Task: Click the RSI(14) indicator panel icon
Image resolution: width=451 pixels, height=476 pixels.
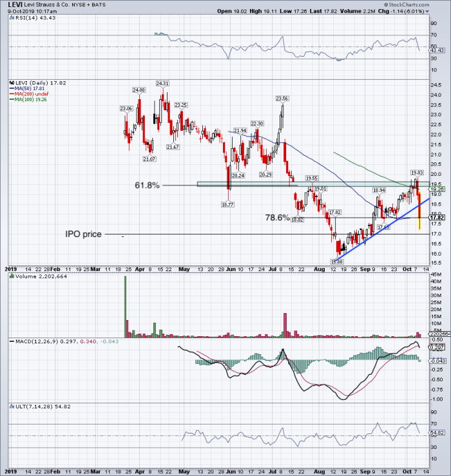Action: pos(12,18)
